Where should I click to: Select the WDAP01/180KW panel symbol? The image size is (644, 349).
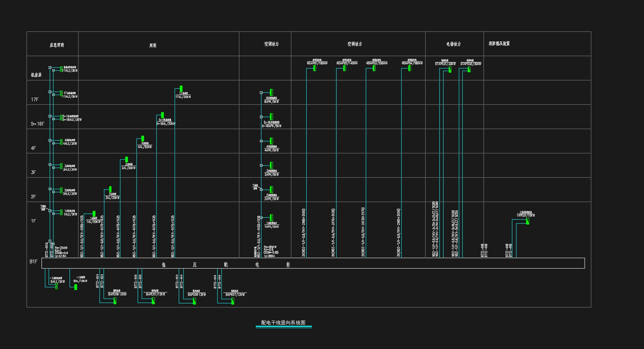coord(315,68)
